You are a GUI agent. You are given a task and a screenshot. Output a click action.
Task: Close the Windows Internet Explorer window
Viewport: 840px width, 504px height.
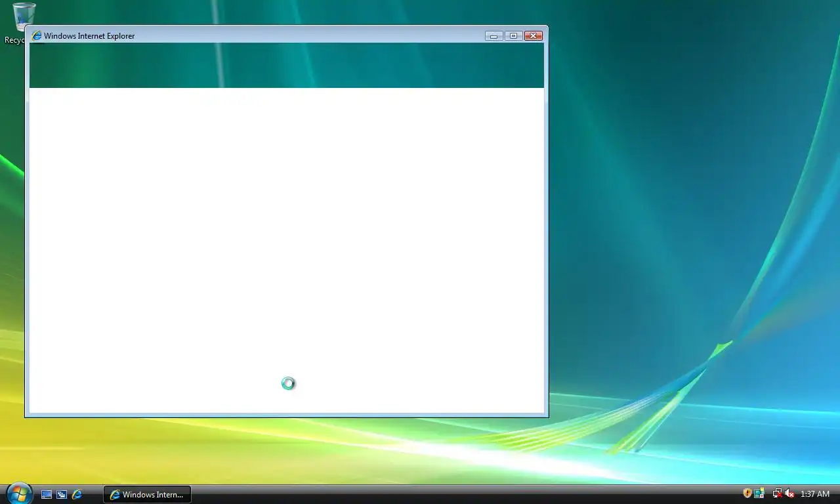click(534, 36)
